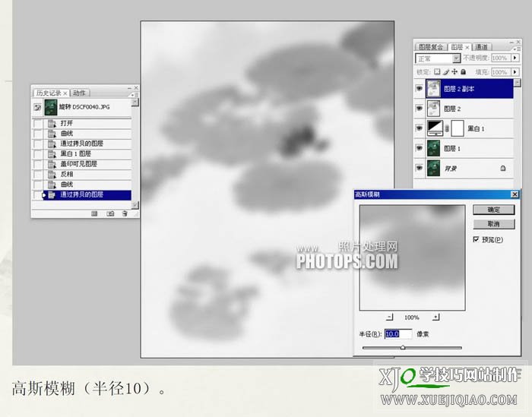Image resolution: width=532 pixels, height=417 pixels.
Task: Select the 历史记录 tab
Action: tap(49, 93)
